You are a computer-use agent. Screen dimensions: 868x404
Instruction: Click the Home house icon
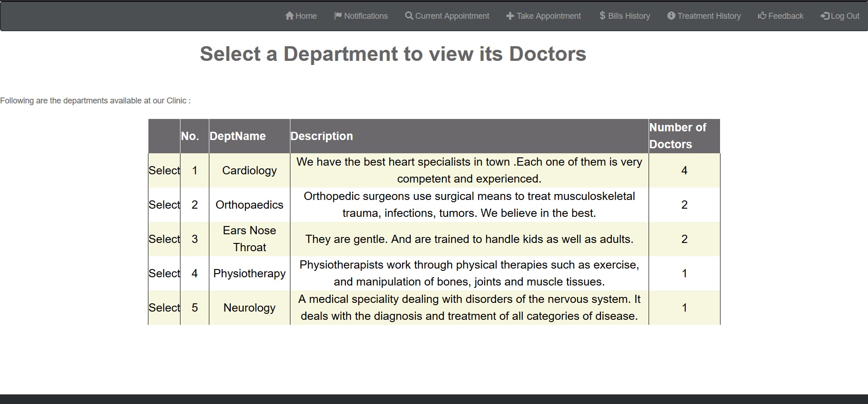click(x=289, y=16)
